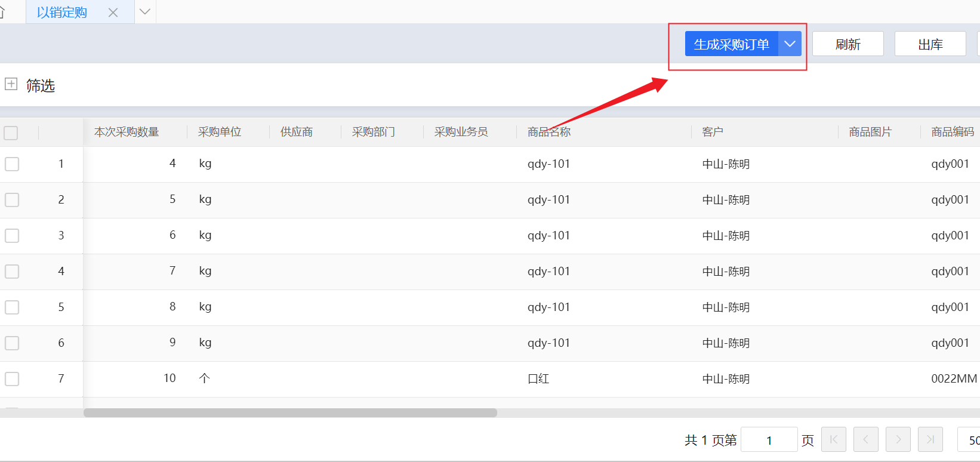Switch to the 以销定购 tab
The height and width of the screenshot is (462, 980).
(x=62, y=13)
